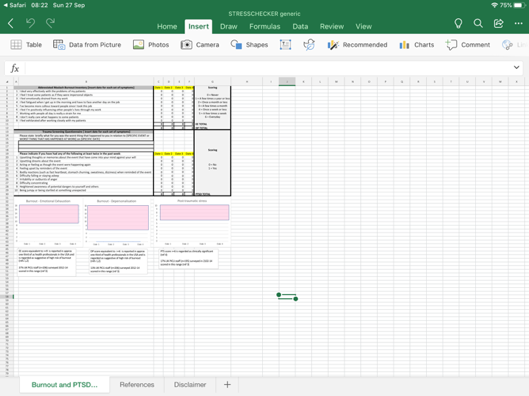The height and width of the screenshot is (396, 529).
Task: Open the Draw tab
Action: click(228, 26)
